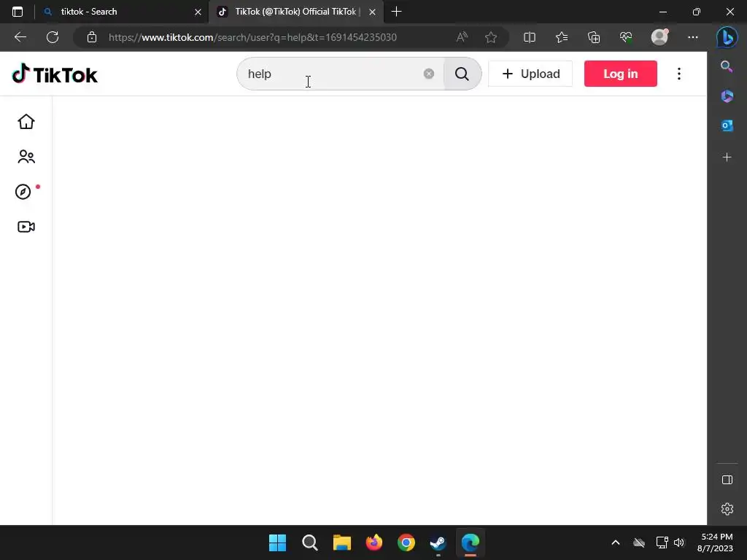Open sidebar Search icon

tap(727, 66)
